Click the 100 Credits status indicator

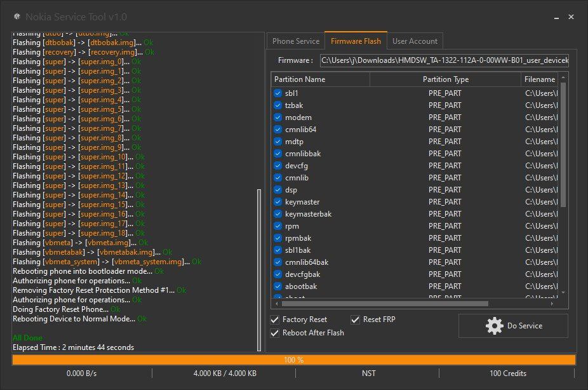click(x=508, y=373)
